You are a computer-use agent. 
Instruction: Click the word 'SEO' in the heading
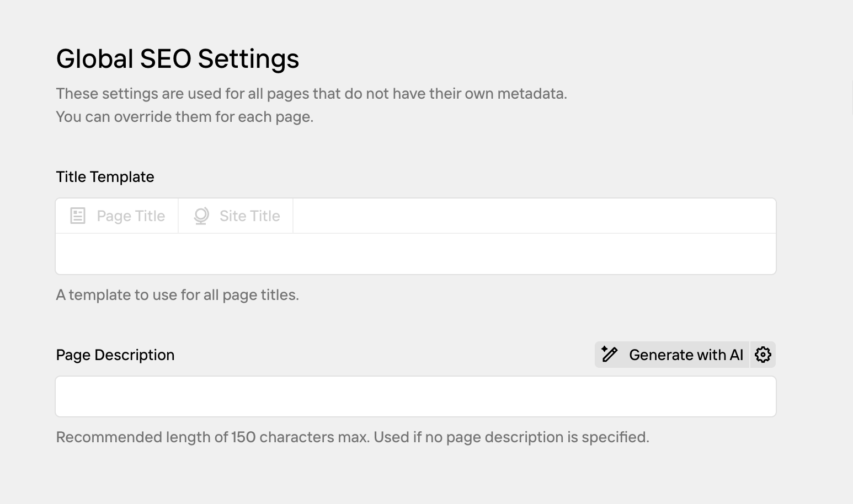point(166,59)
